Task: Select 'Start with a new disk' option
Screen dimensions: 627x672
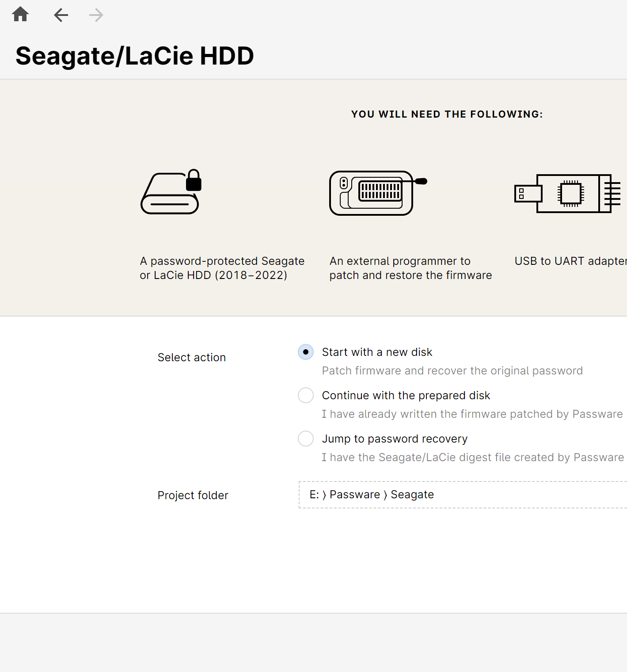Action: click(306, 352)
